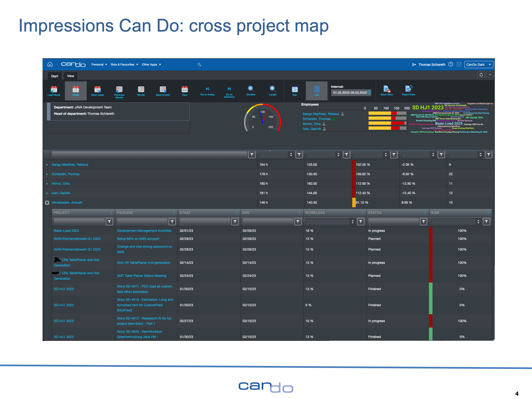Switch to Month view icon

click(x=141, y=89)
